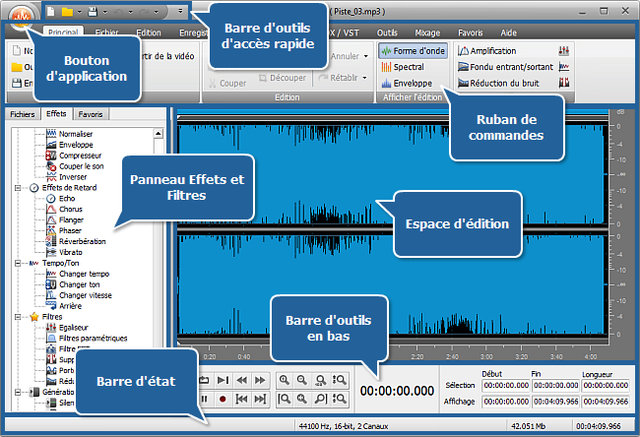
Task: Select the Inverser effect
Action: 67,177
